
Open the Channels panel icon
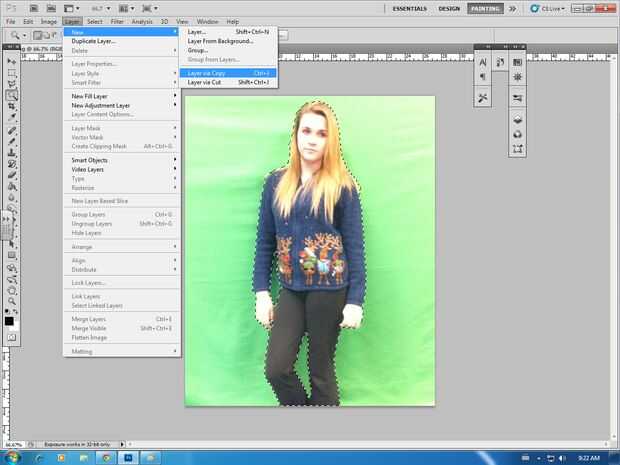pyautogui.click(x=518, y=134)
